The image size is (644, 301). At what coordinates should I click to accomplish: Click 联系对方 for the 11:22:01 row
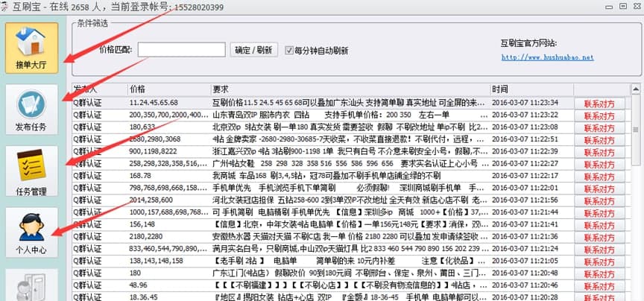coord(599,189)
